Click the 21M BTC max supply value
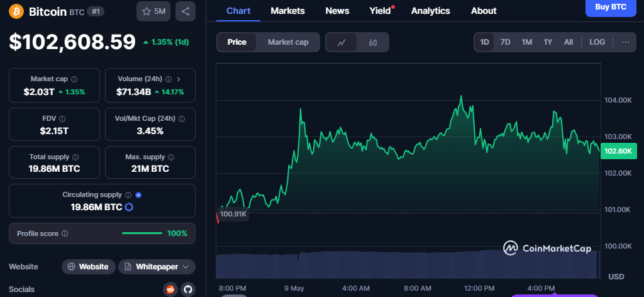The height and width of the screenshot is (297, 644). pos(150,169)
